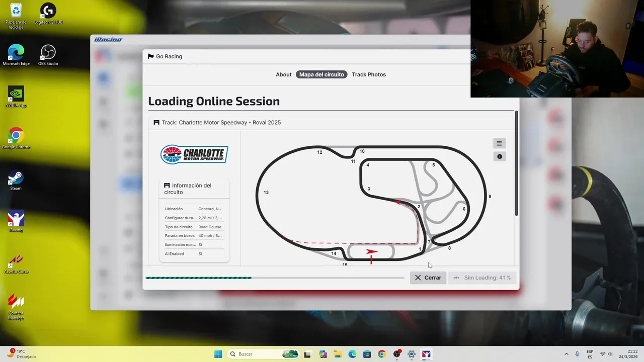Open the OBS Studio desktop shortcut
The height and width of the screenshot is (362, 644).
coord(48,55)
